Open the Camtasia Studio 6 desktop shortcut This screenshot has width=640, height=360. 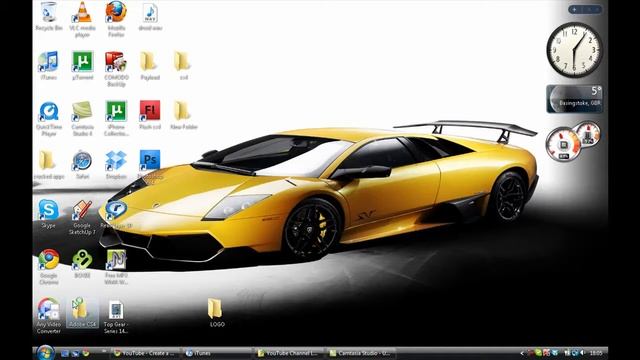(x=82, y=119)
